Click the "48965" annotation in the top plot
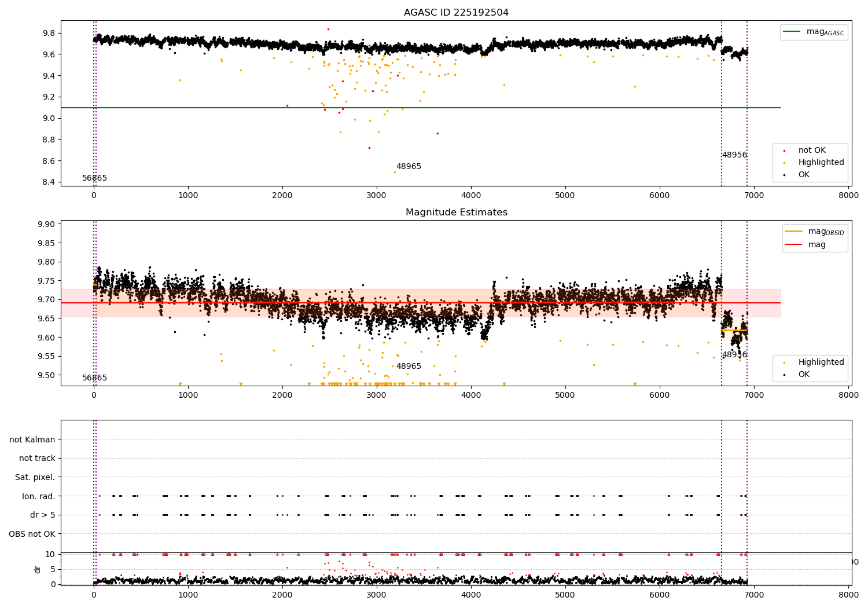Viewport: 868px width, 608px height. coord(409,167)
